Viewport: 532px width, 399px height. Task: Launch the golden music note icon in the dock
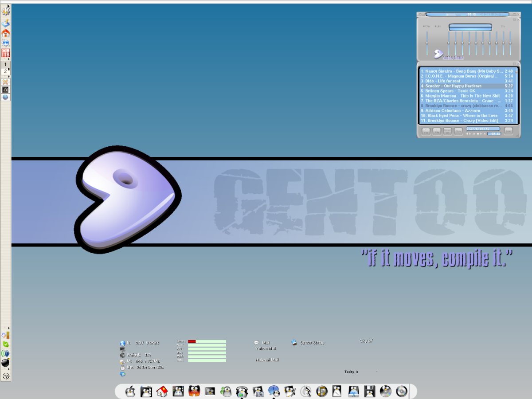[x=322, y=391]
